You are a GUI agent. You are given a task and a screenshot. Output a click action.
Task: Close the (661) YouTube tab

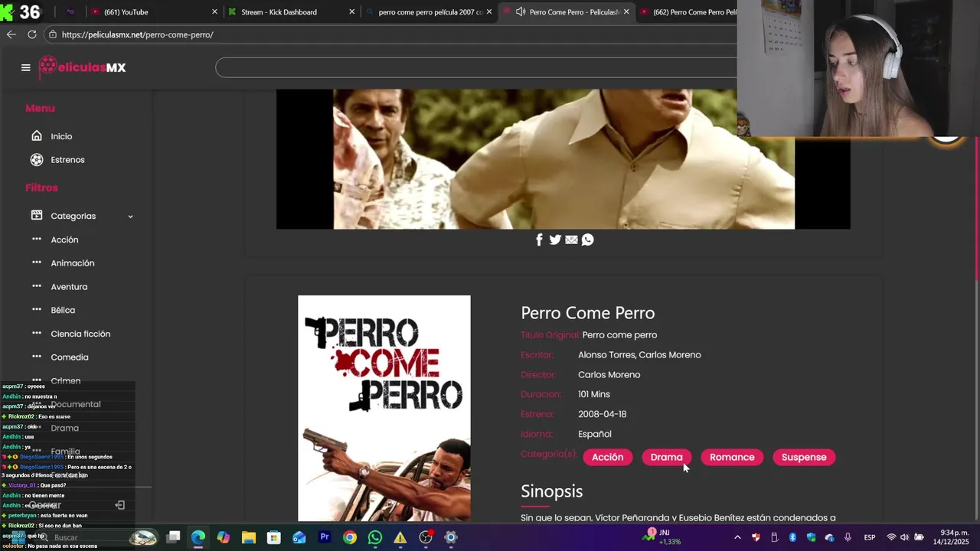pyautogui.click(x=214, y=11)
